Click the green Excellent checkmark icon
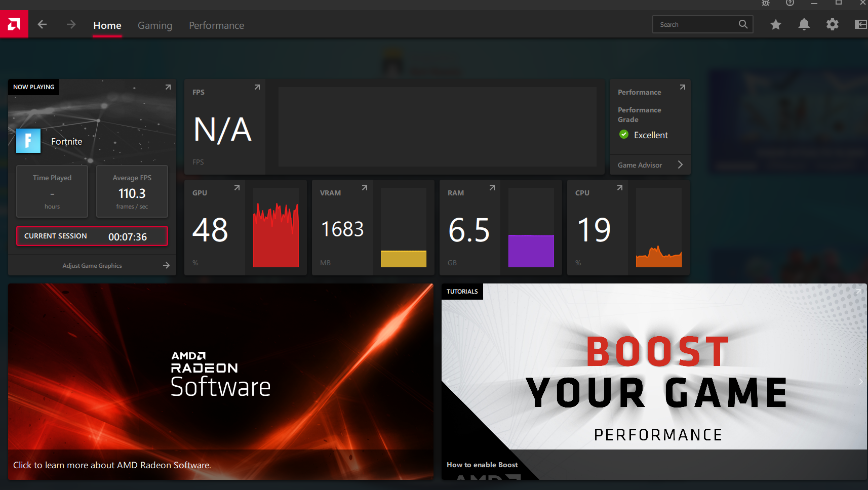This screenshot has height=490, width=868. pyautogui.click(x=624, y=134)
